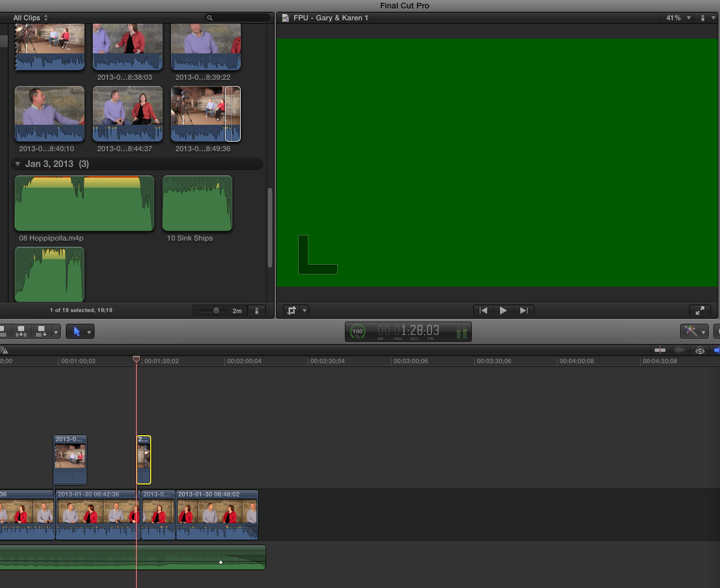Play the clip in the viewer
720x588 pixels.
pyautogui.click(x=503, y=310)
